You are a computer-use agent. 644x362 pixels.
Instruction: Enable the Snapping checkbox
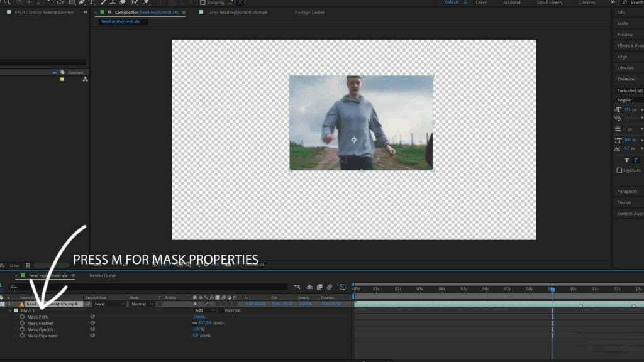click(203, 3)
